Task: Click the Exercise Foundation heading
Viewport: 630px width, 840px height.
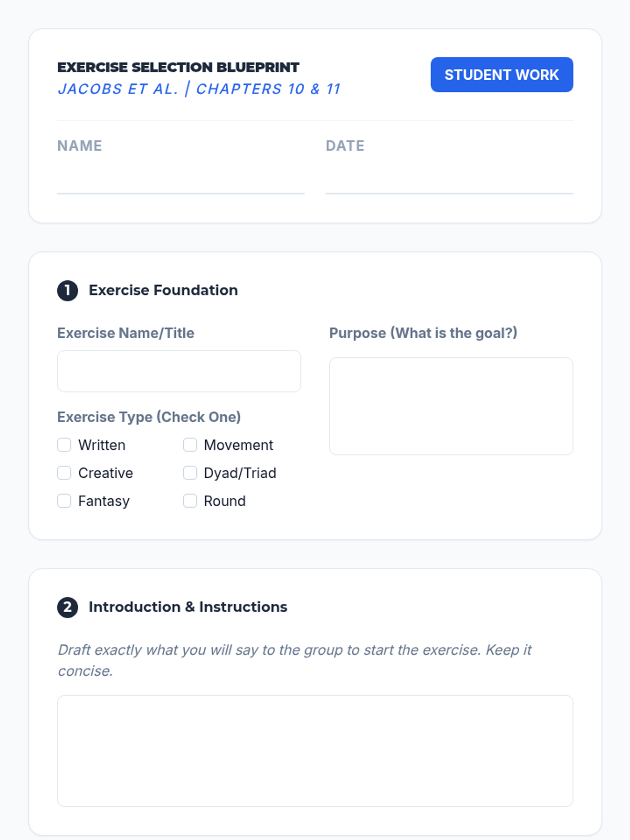Action: click(x=163, y=290)
